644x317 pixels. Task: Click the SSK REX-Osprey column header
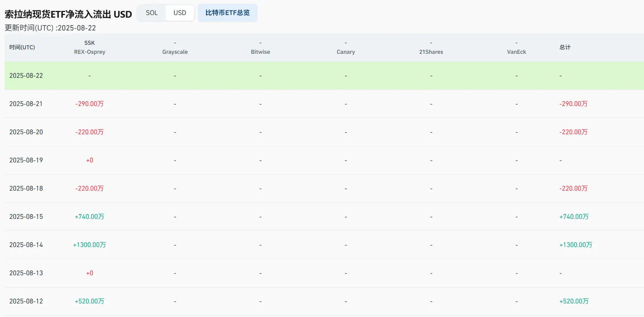90,47
